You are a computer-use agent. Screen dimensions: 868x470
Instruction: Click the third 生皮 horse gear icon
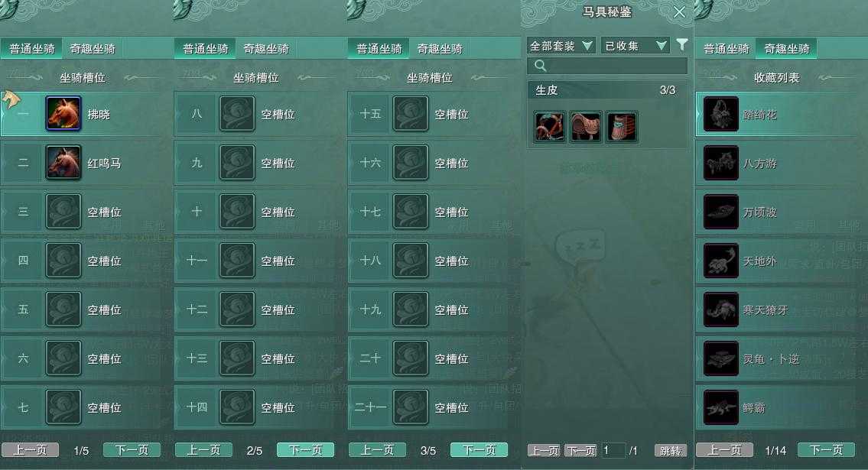(622, 127)
